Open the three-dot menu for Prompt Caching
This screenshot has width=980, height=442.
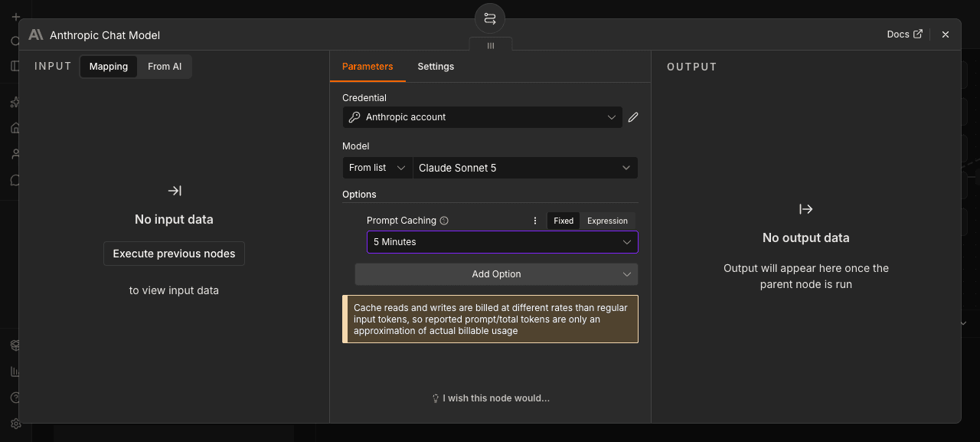point(535,221)
